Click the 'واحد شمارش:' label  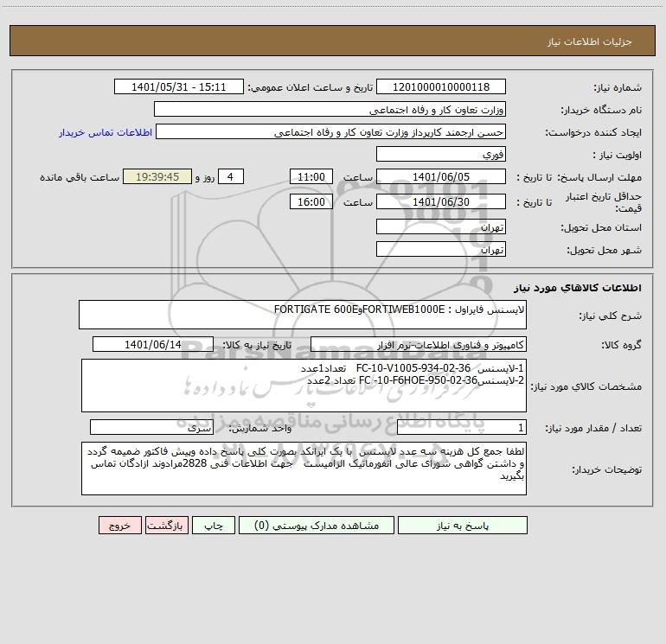pyautogui.click(x=260, y=429)
